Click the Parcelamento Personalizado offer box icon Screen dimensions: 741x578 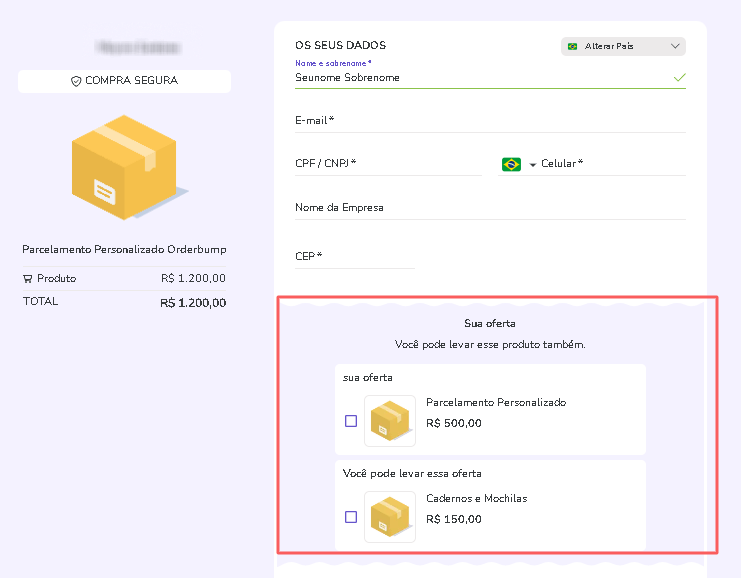click(390, 421)
